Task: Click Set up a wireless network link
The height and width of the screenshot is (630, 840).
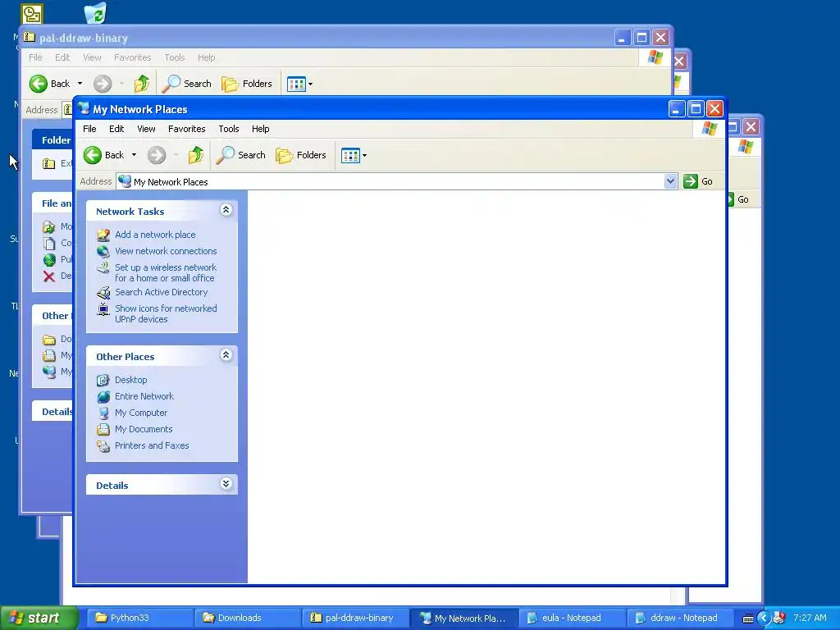Action: pyautogui.click(x=166, y=272)
